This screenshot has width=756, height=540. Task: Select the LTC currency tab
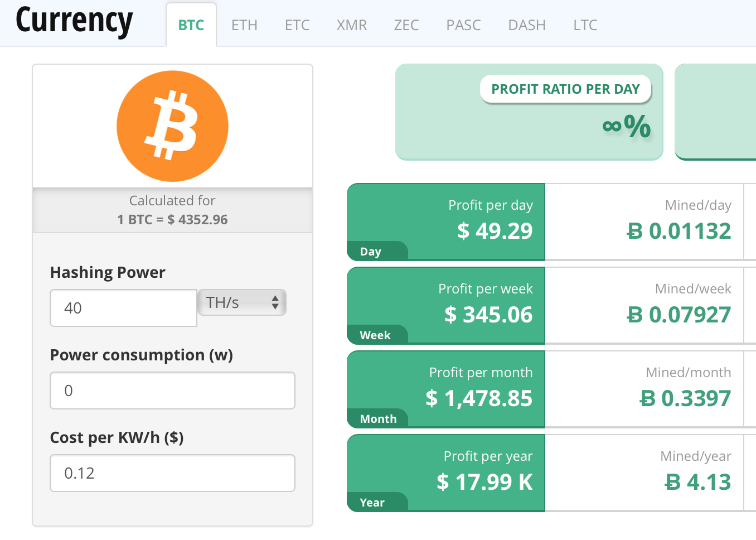pos(584,25)
